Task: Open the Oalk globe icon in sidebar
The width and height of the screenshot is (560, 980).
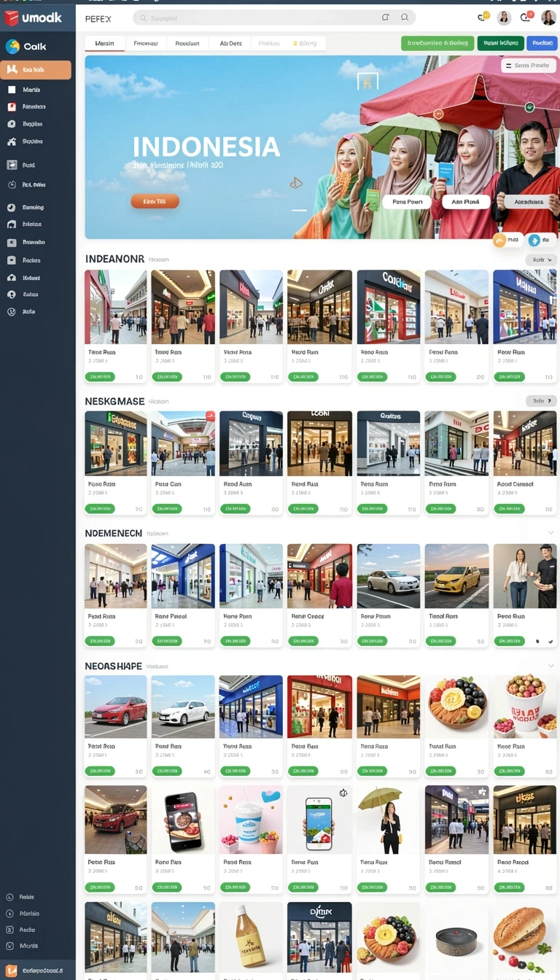Action: (x=12, y=47)
